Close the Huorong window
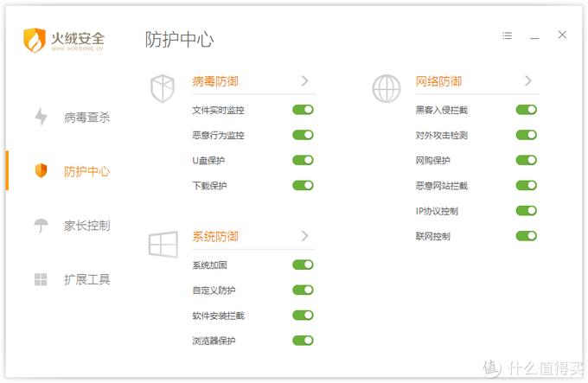Image resolution: width=588 pixels, height=383 pixels. tap(562, 35)
